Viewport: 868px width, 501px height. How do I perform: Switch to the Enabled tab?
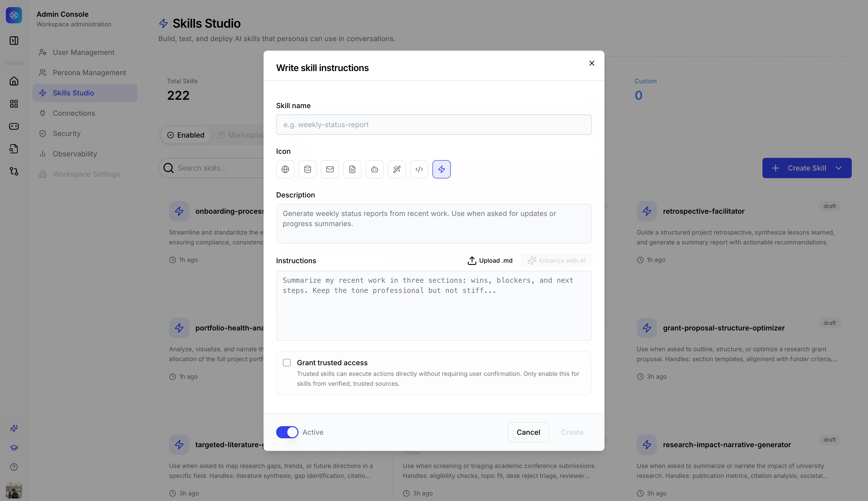click(186, 135)
